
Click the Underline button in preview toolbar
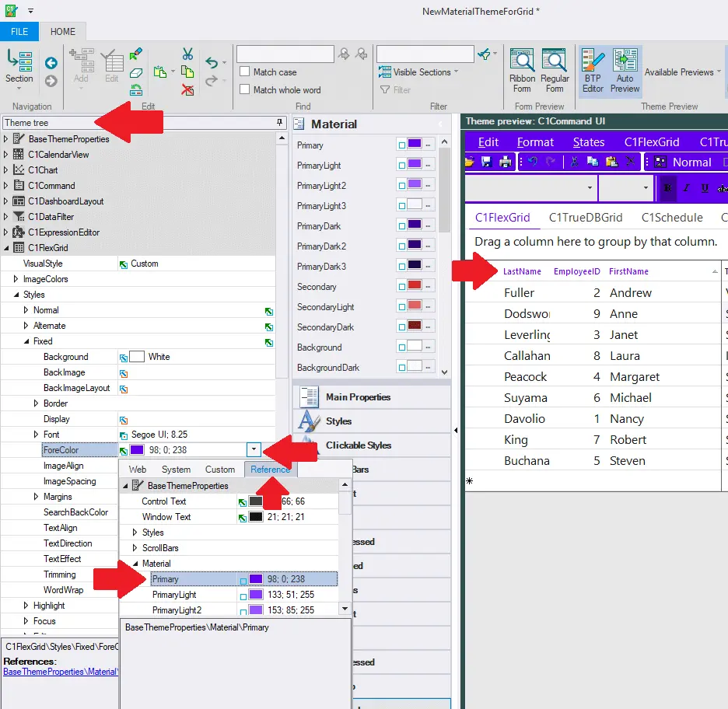(x=705, y=188)
